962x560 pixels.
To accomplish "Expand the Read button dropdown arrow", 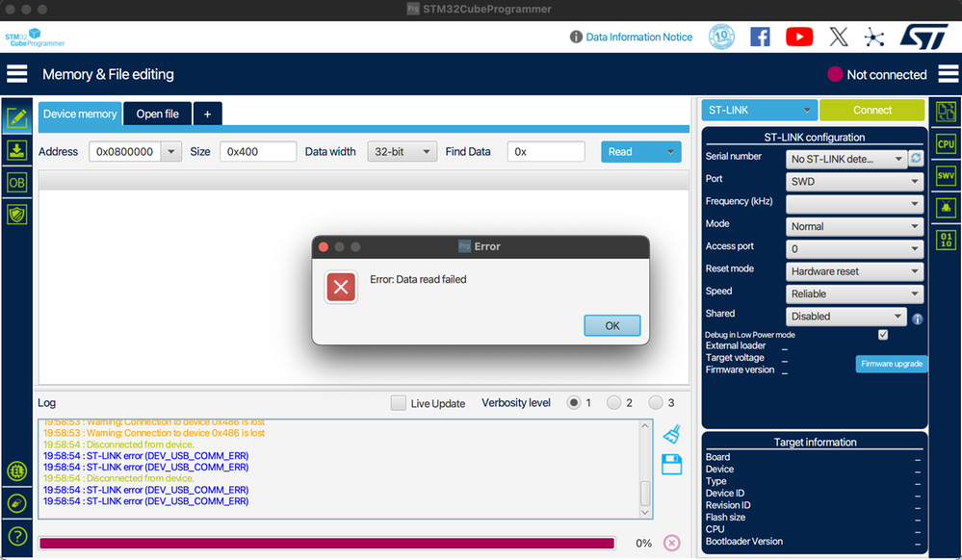I will point(670,151).
